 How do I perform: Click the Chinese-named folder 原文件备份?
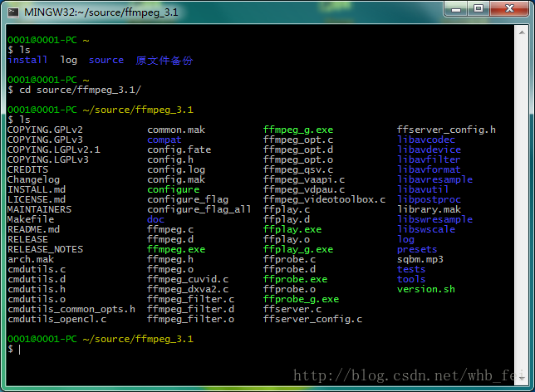pyautogui.click(x=164, y=61)
